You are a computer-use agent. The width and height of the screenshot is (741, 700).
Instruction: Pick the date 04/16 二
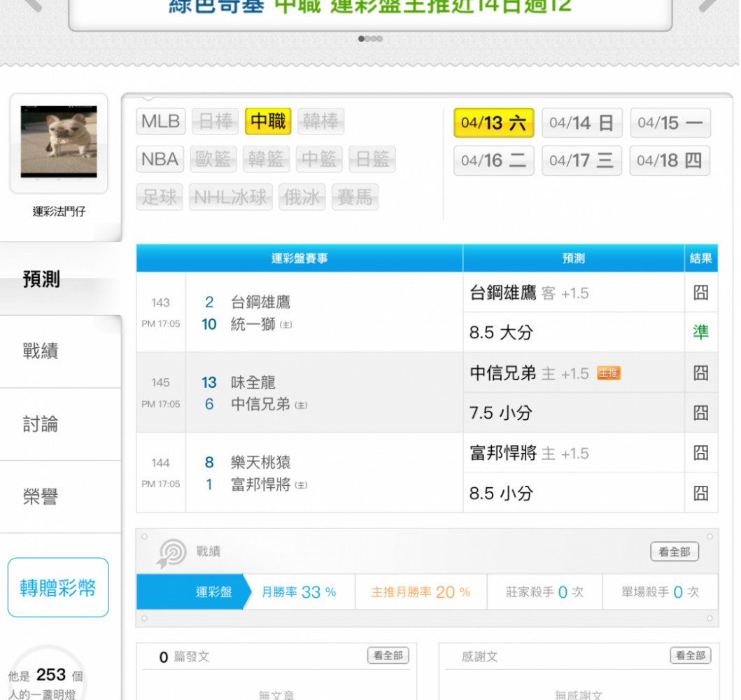pyautogui.click(x=494, y=161)
